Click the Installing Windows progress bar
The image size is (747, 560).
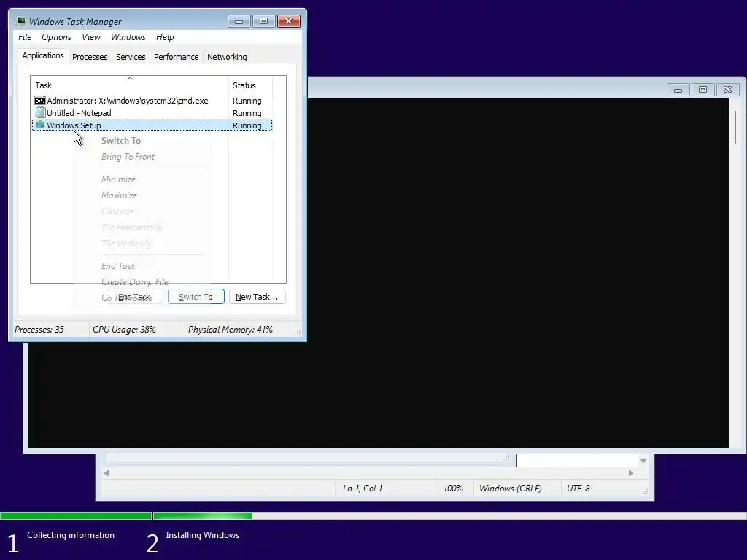(449, 516)
